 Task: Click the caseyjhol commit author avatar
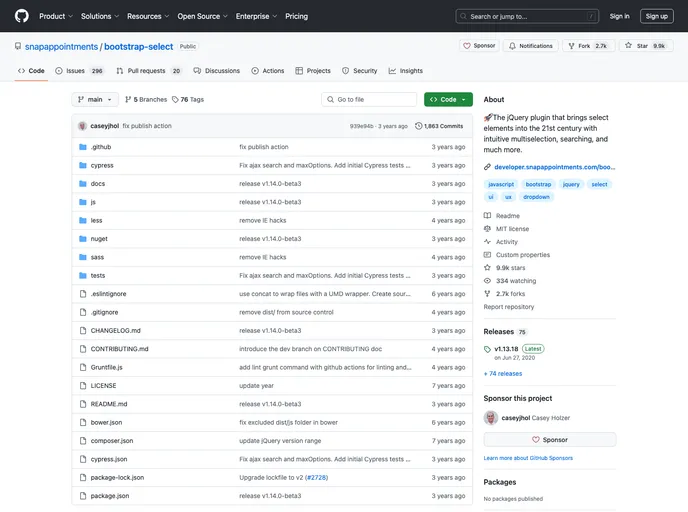pyautogui.click(x=82, y=126)
